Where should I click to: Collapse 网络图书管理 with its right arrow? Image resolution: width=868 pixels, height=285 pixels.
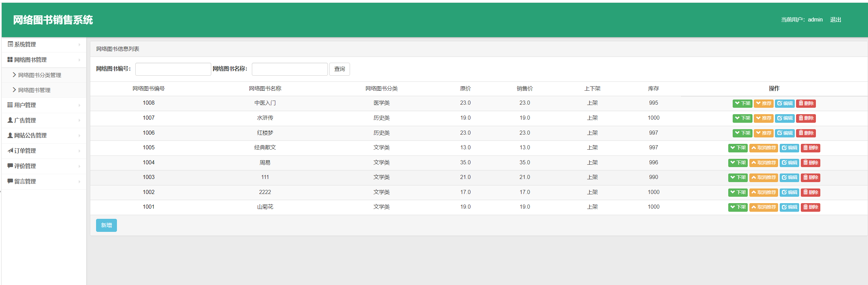pyautogui.click(x=79, y=60)
